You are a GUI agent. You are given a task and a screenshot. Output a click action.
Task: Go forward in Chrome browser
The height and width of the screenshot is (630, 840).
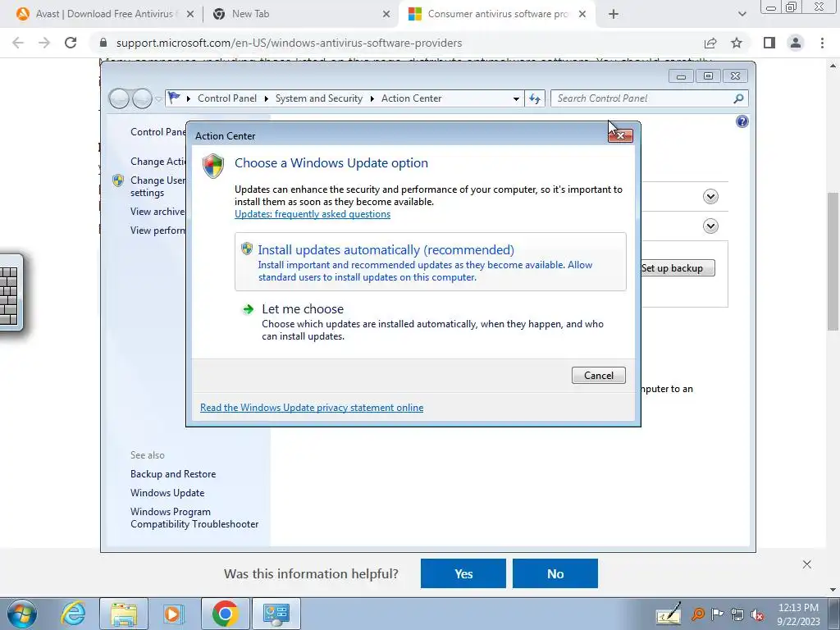coord(44,43)
